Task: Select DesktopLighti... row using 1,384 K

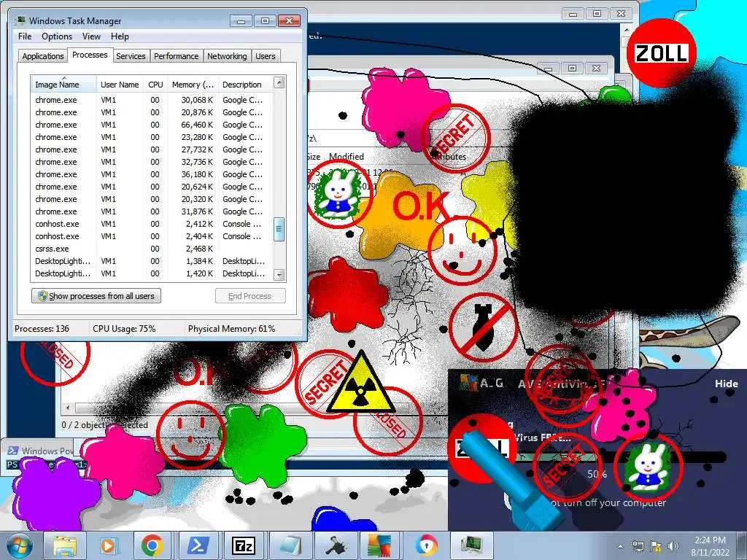Action: (x=152, y=261)
